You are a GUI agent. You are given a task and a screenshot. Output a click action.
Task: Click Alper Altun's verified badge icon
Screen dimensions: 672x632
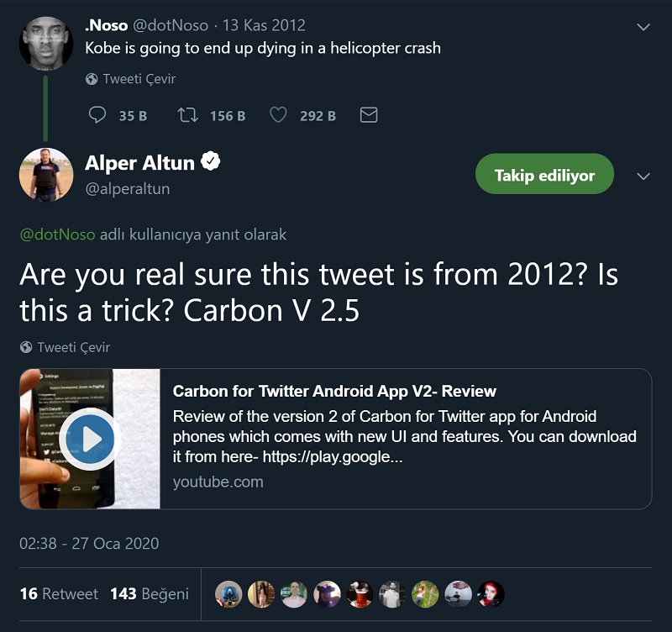point(211,161)
